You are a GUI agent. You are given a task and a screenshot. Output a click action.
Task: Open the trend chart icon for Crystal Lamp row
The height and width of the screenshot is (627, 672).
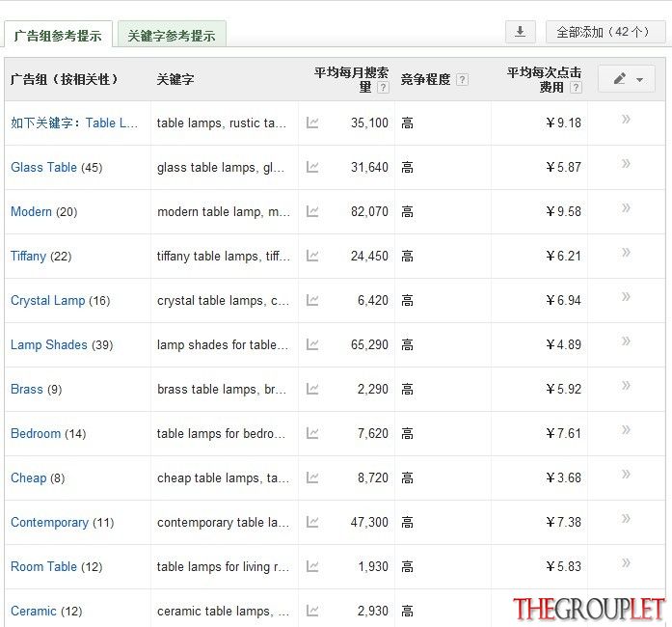(312, 300)
